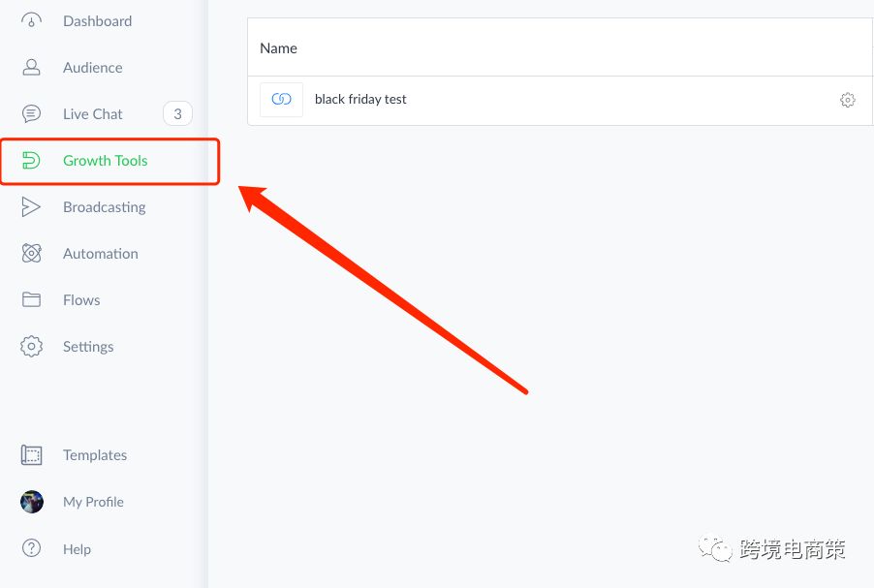Open Templates menu label

95,454
